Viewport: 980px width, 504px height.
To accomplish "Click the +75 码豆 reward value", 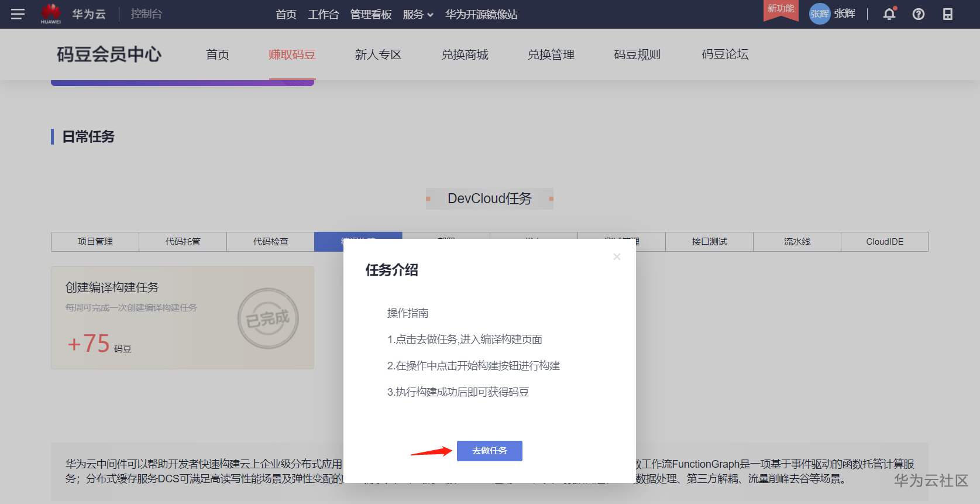I will [99, 344].
